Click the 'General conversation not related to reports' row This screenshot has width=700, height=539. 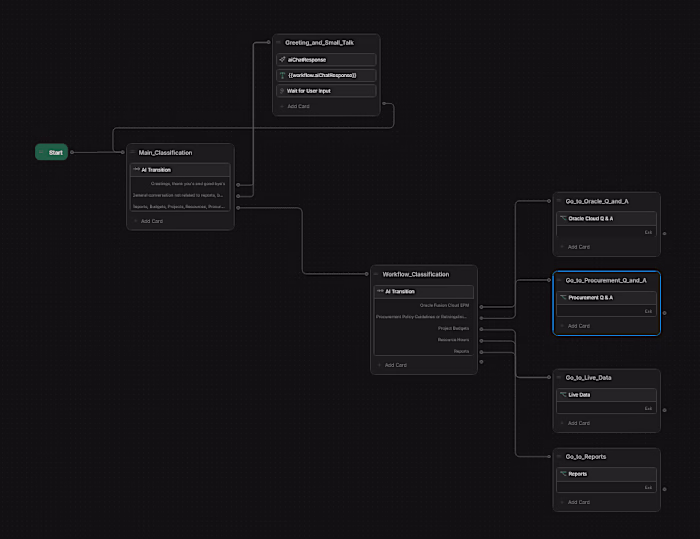pyautogui.click(x=180, y=195)
